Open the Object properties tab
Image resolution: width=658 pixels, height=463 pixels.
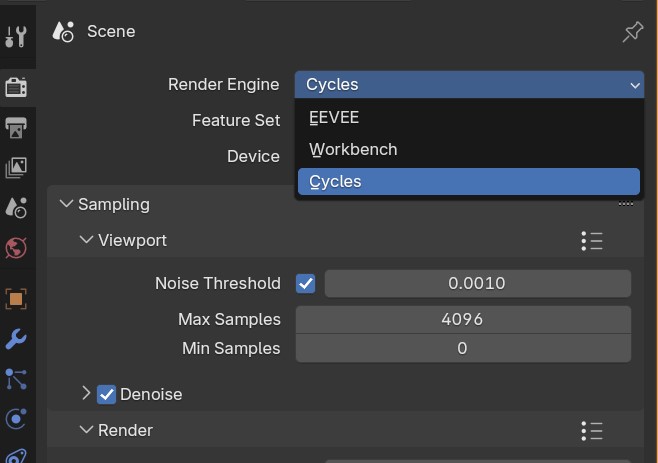(16, 299)
